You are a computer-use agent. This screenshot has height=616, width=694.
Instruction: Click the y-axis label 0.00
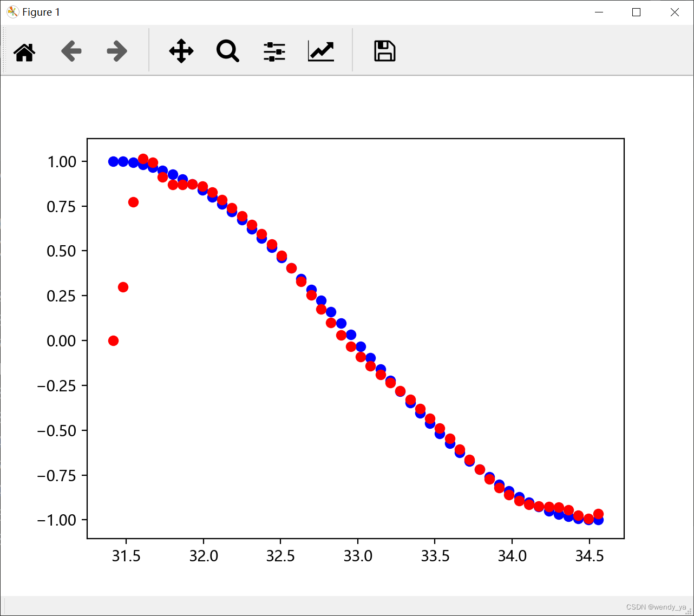click(x=62, y=340)
